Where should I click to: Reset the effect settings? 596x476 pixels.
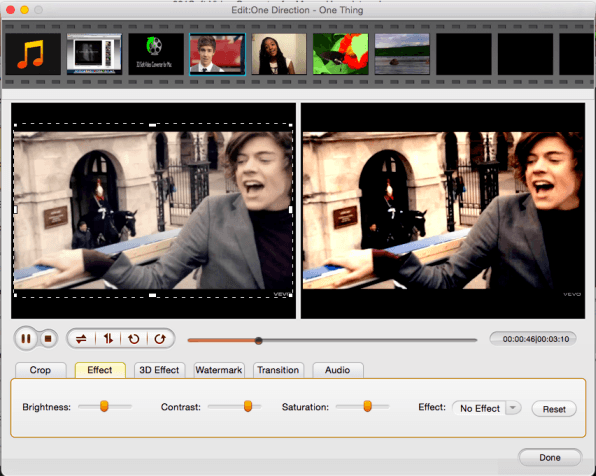[x=554, y=409]
